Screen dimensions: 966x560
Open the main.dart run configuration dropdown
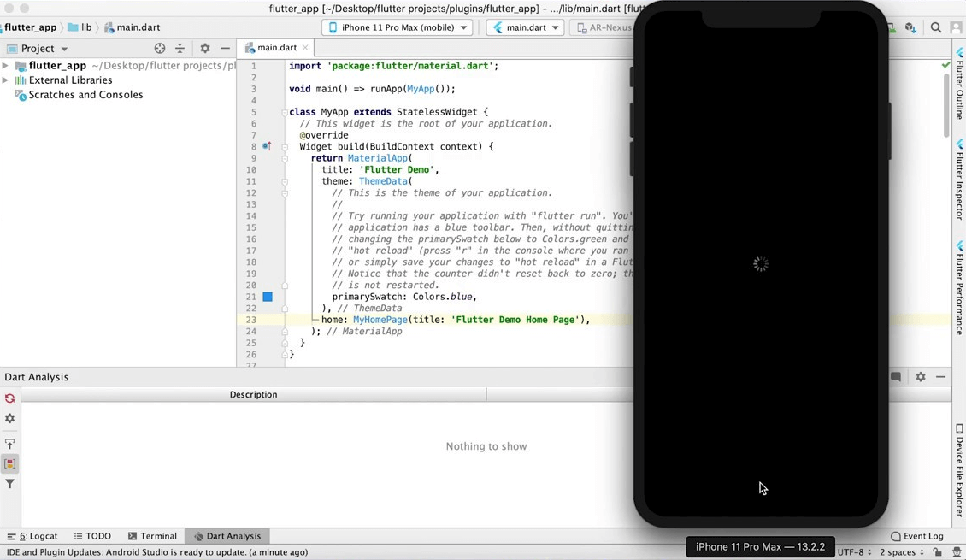[x=524, y=27]
